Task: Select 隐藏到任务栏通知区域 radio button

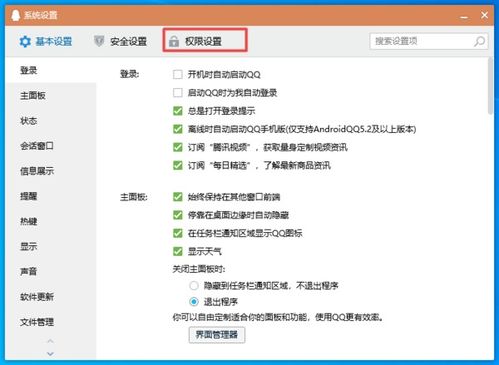Action: (x=194, y=286)
